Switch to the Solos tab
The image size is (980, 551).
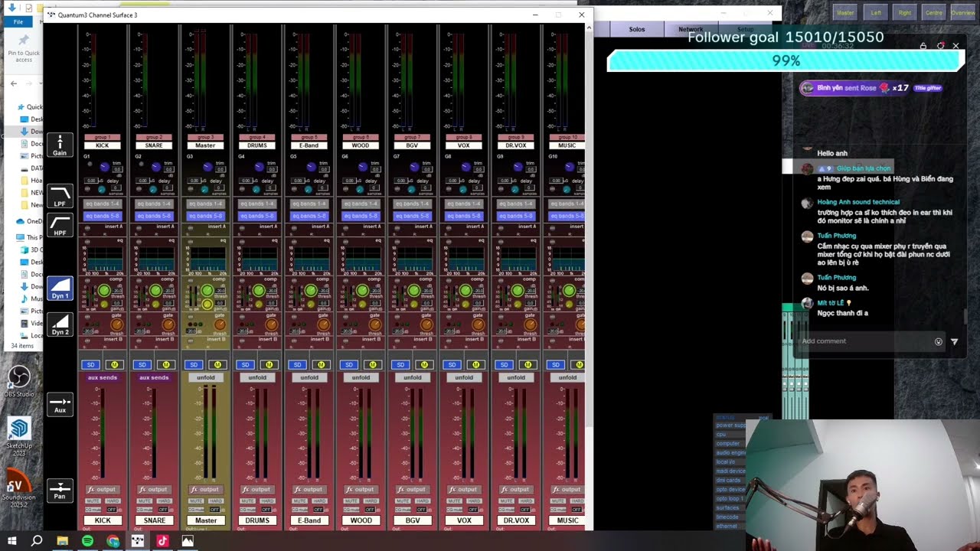pos(637,29)
